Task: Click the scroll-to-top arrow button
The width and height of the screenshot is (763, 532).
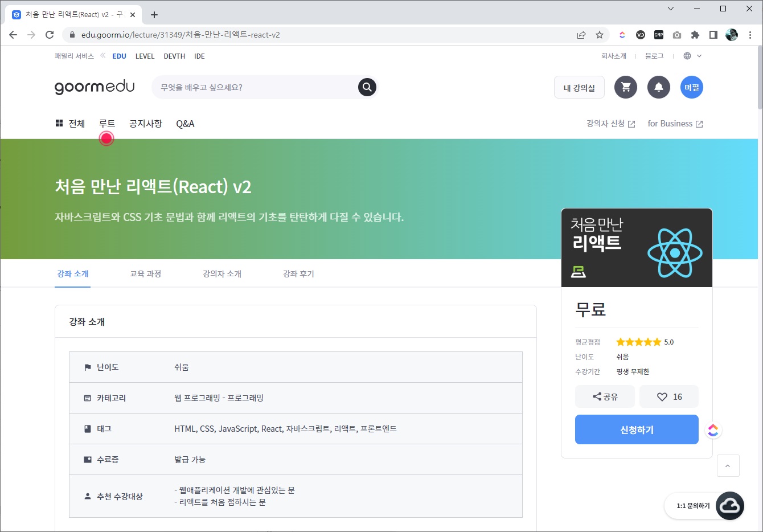Action: tap(728, 465)
